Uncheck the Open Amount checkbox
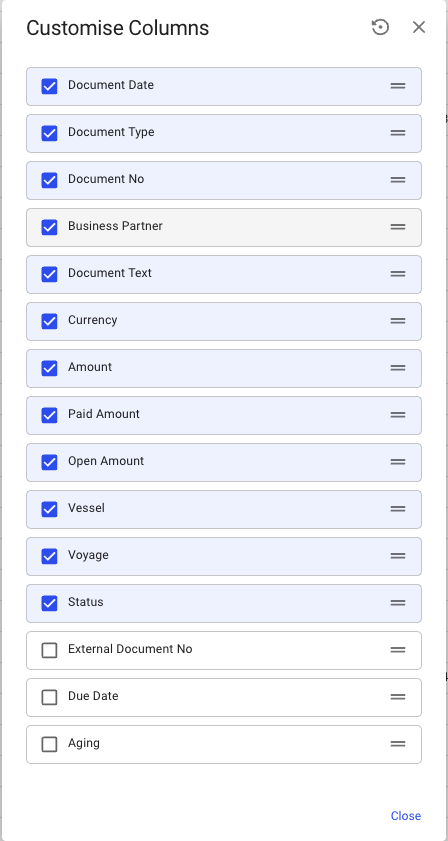This screenshot has width=448, height=841. [49, 462]
